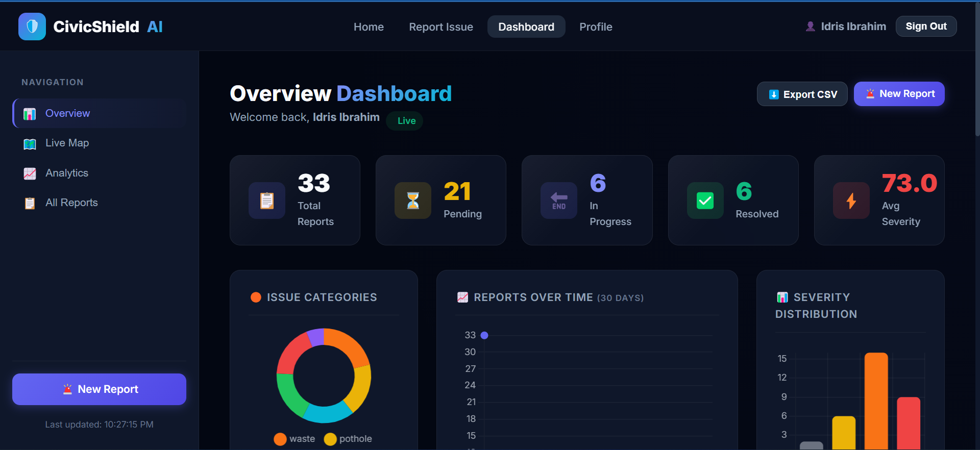Click the cyan segment of the donut chart
The width and height of the screenshot is (980, 450).
pyautogui.click(x=327, y=414)
